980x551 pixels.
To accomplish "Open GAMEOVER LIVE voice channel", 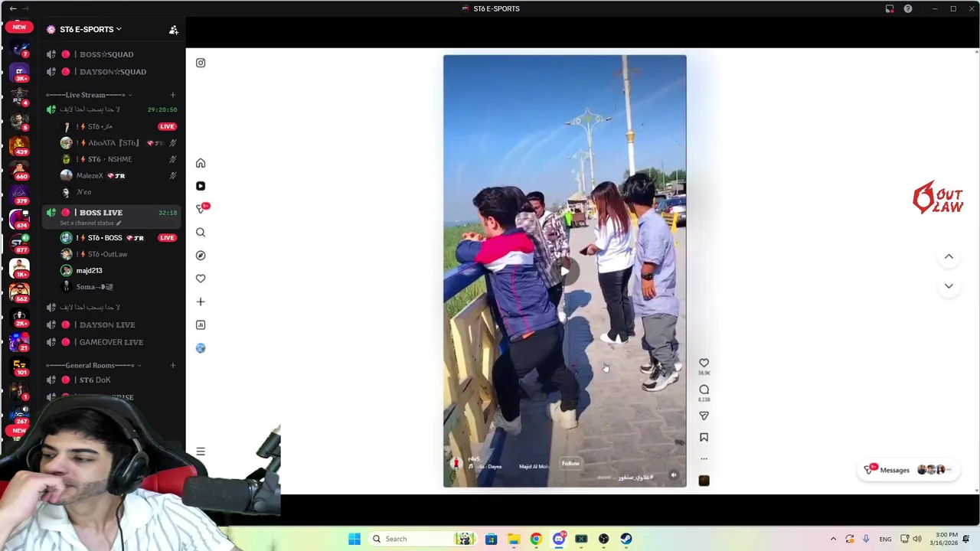I will [113, 342].
